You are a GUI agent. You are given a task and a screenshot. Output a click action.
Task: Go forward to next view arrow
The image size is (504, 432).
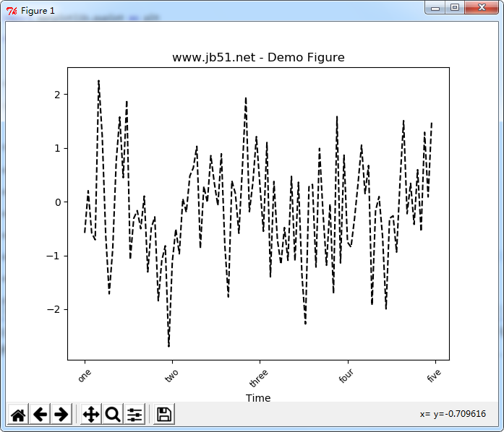click(x=61, y=414)
